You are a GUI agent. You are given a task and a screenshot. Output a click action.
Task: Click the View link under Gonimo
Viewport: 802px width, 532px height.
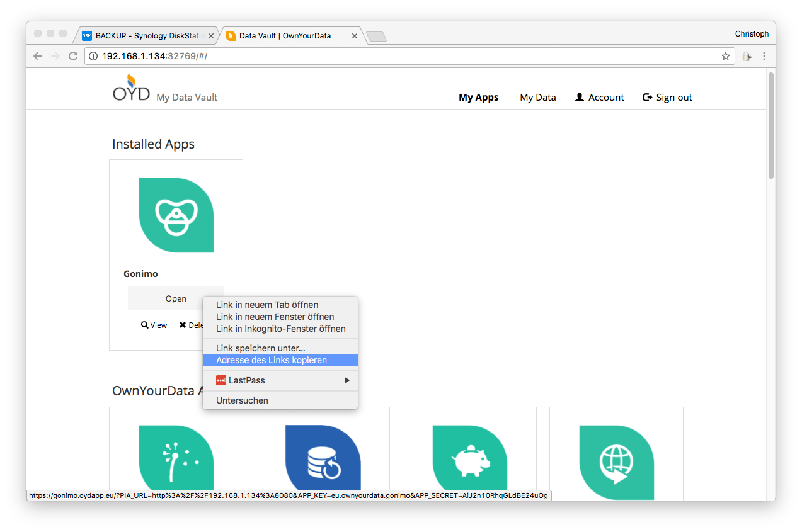tap(154, 325)
